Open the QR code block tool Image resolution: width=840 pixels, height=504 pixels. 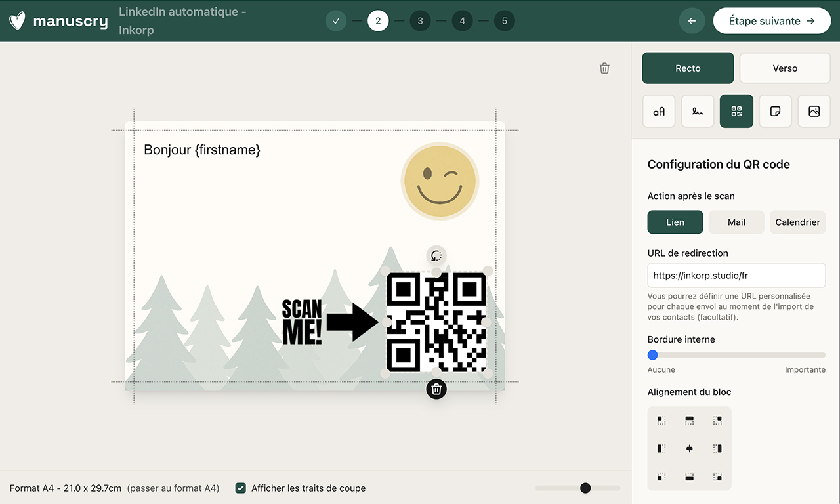(736, 111)
